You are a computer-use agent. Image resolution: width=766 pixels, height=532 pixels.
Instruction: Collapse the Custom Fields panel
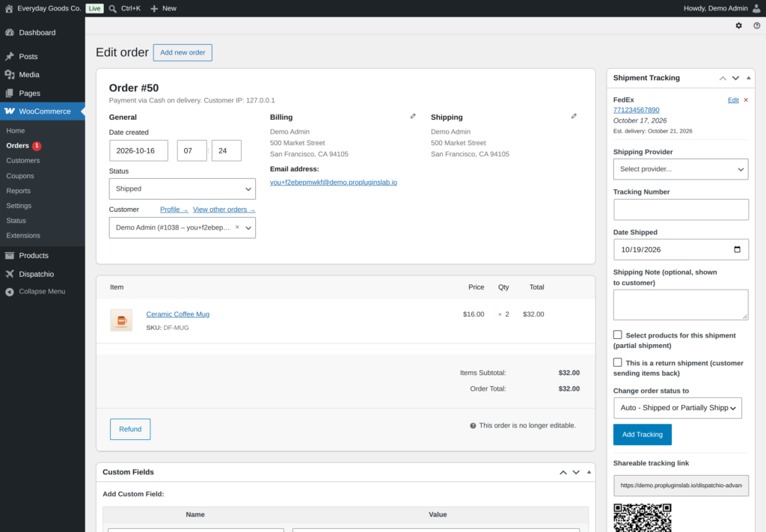pyautogui.click(x=589, y=472)
